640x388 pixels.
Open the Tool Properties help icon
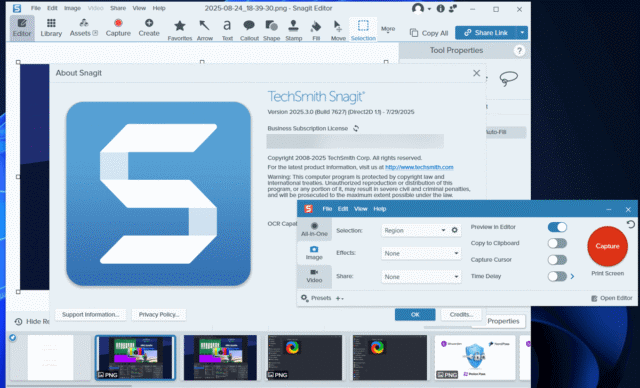[x=519, y=51]
